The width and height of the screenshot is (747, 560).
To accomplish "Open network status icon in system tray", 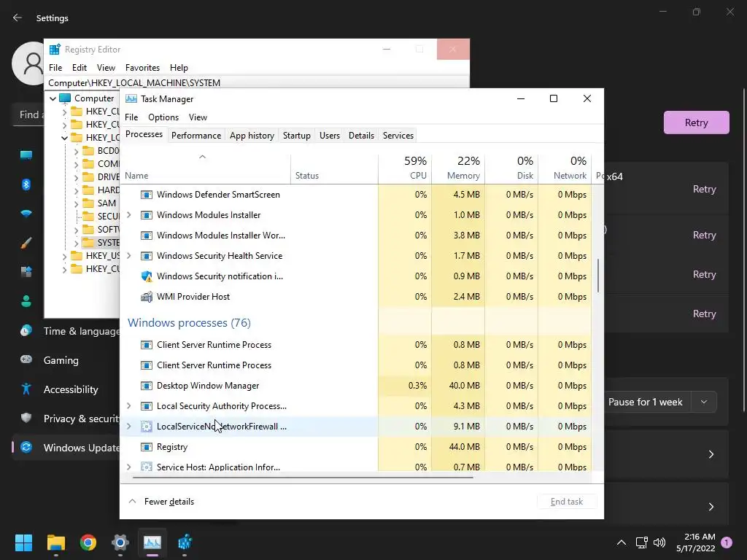I will pos(642,542).
